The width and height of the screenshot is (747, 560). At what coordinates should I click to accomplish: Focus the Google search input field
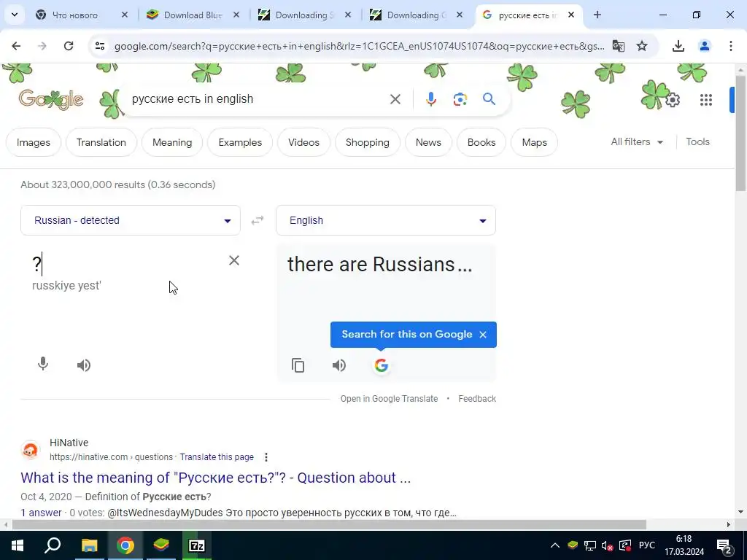point(258,99)
